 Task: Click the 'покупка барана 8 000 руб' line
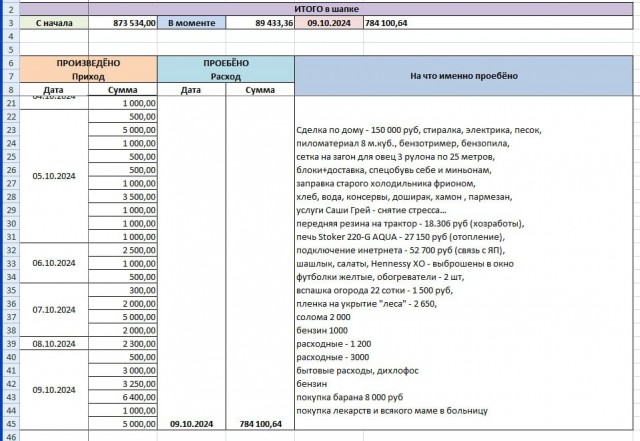(x=350, y=397)
